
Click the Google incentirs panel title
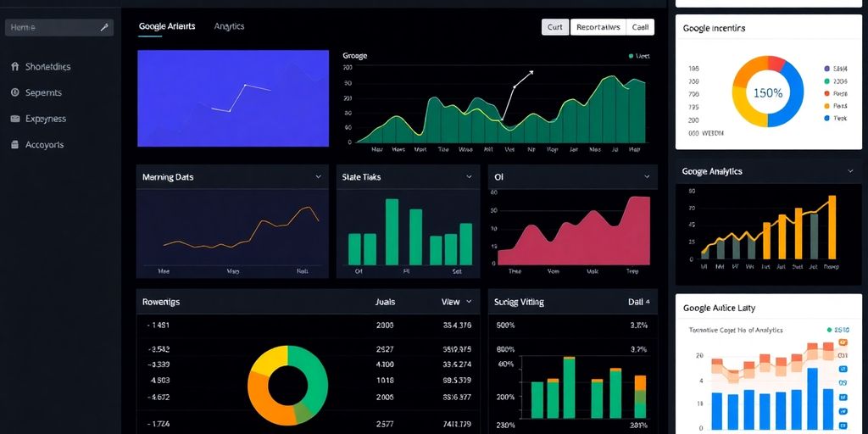coord(714,28)
